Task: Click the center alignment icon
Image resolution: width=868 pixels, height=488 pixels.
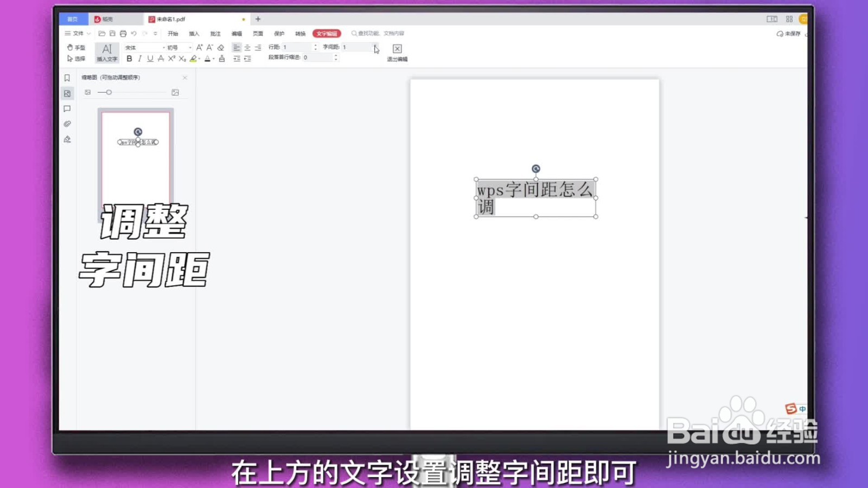Action: (x=247, y=48)
